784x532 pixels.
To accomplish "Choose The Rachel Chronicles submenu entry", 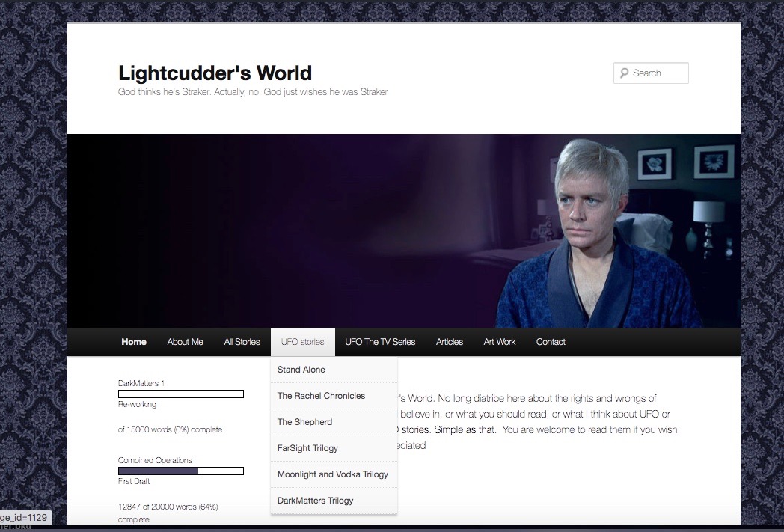I will click(x=334, y=396).
